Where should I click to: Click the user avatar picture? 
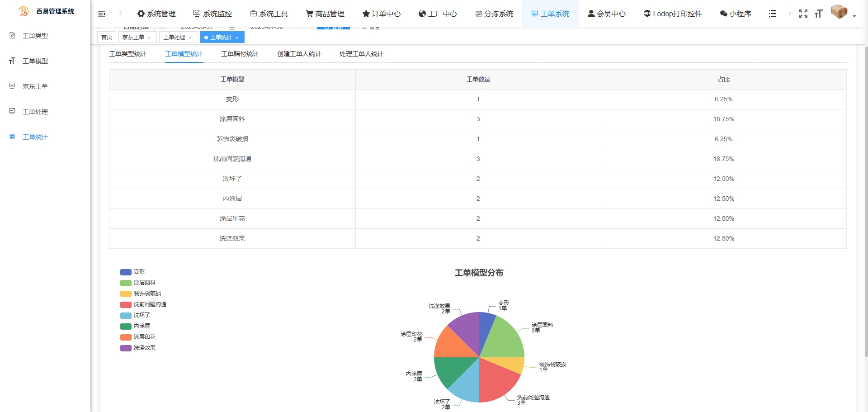[x=839, y=12]
